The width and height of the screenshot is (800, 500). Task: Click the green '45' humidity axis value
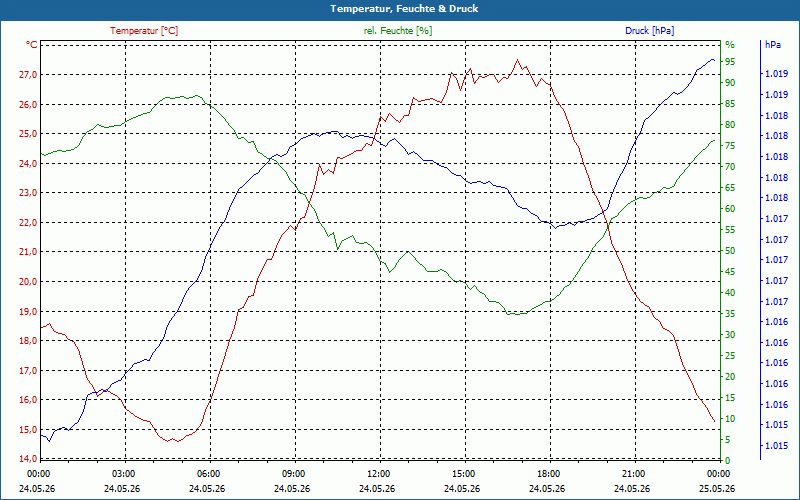point(730,272)
